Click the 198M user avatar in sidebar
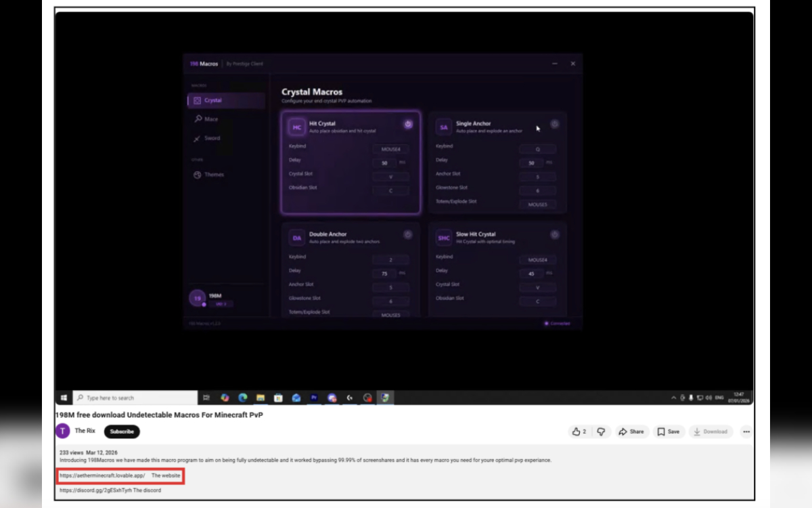This screenshot has height=508, width=812. (197, 298)
